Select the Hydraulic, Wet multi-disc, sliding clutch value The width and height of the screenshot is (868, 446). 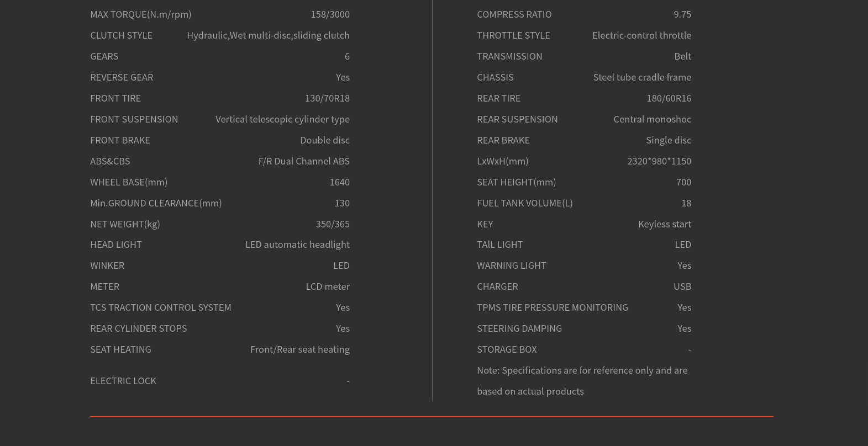(x=268, y=35)
